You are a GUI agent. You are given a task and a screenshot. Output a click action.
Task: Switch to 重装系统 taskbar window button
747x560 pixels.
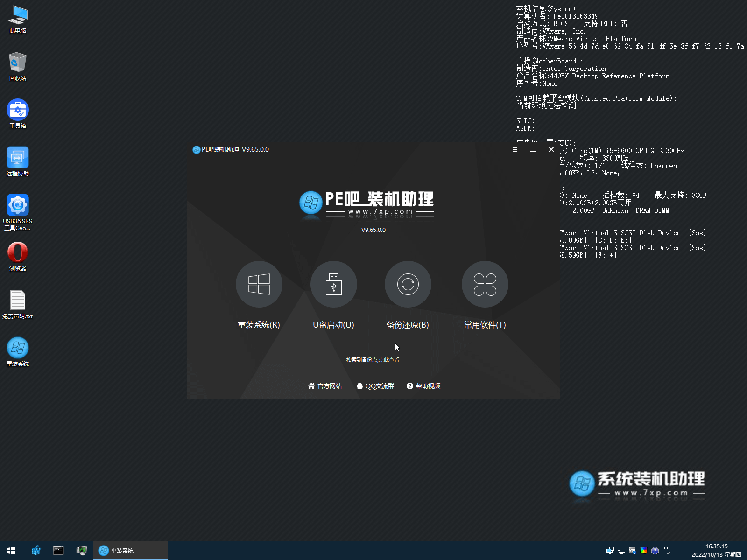130,551
